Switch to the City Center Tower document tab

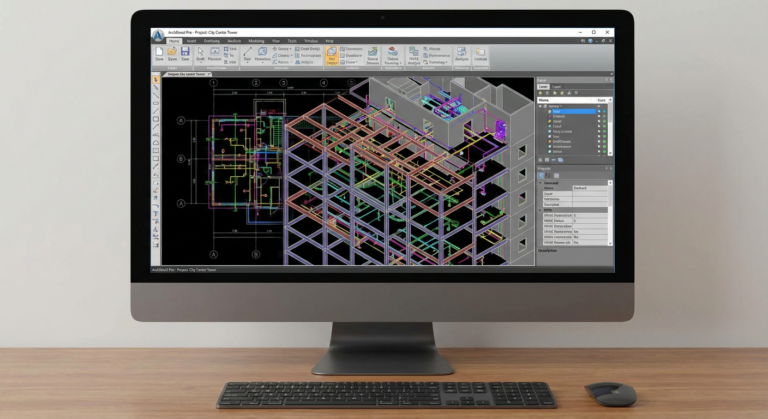pyautogui.click(x=186, y=74)
